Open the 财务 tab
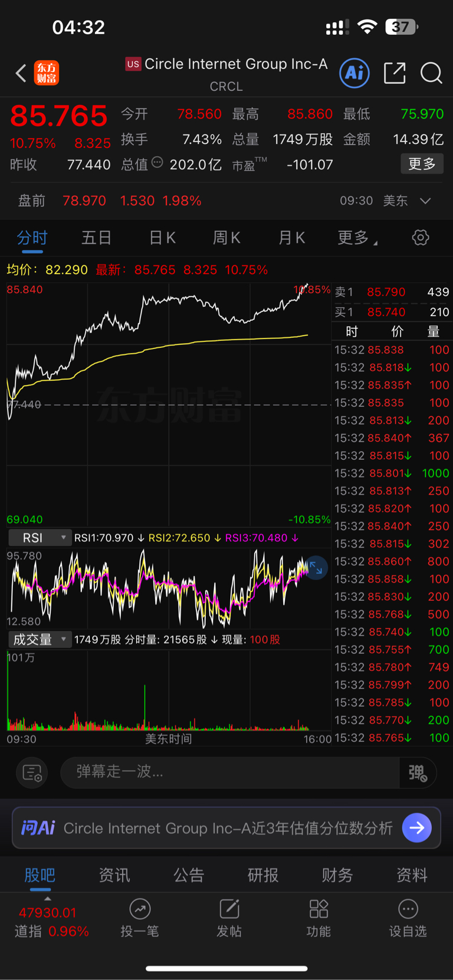Screen dimensions: 453x980 [x=337, y=875]
